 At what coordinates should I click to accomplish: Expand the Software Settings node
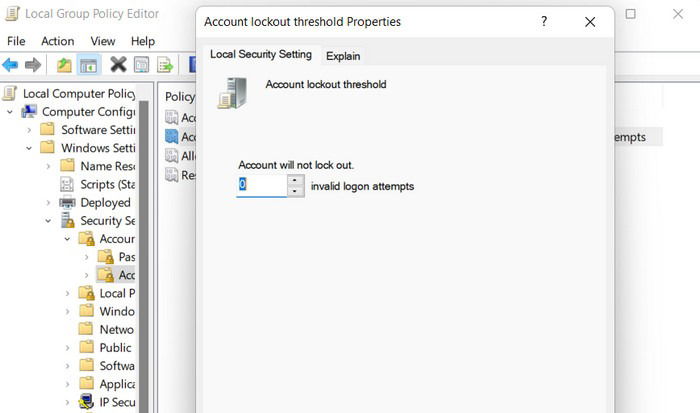pos(29,130)
